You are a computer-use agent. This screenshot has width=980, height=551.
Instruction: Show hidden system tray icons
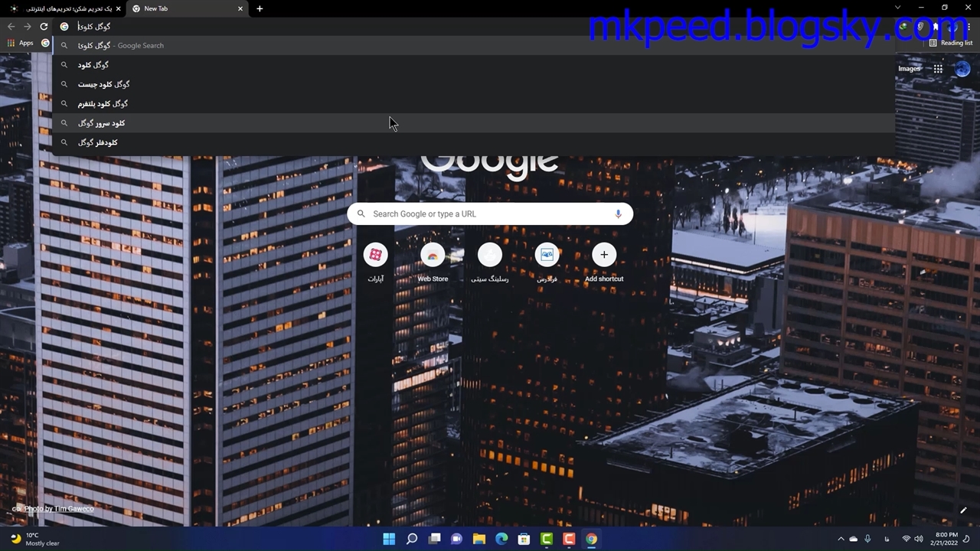point(841,539)
